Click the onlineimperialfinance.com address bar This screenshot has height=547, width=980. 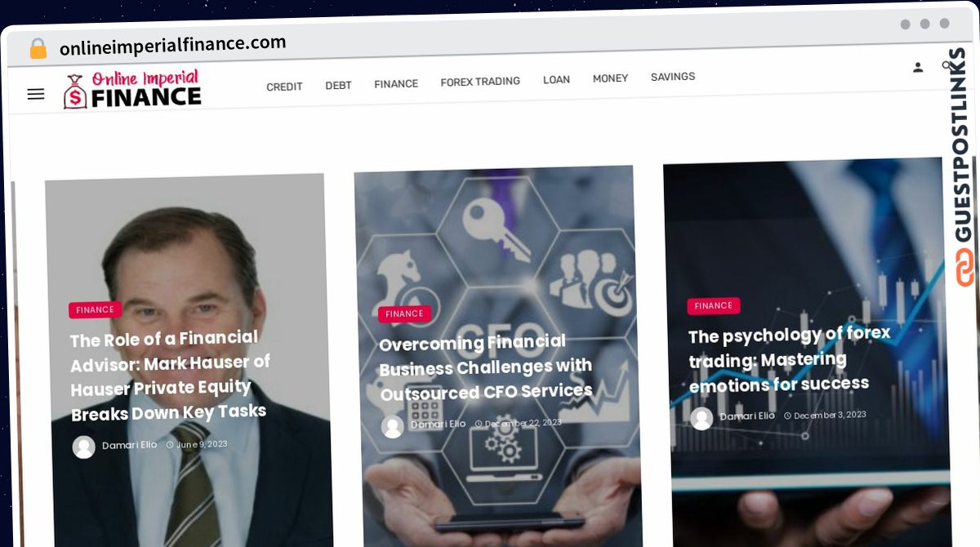tap(172, 46)
